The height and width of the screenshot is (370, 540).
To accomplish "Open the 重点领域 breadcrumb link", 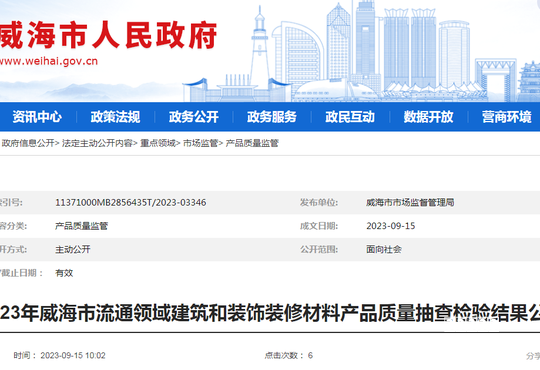I will 158,143.
